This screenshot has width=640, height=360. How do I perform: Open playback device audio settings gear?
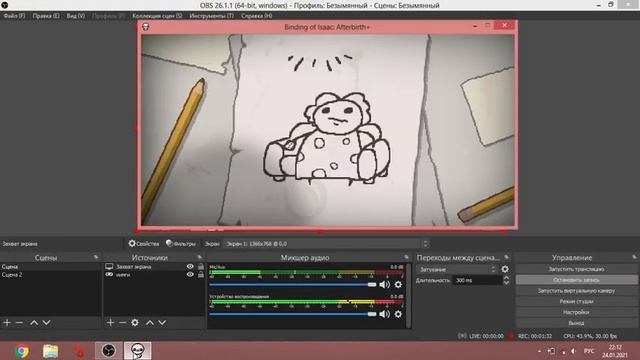(398, 314)
